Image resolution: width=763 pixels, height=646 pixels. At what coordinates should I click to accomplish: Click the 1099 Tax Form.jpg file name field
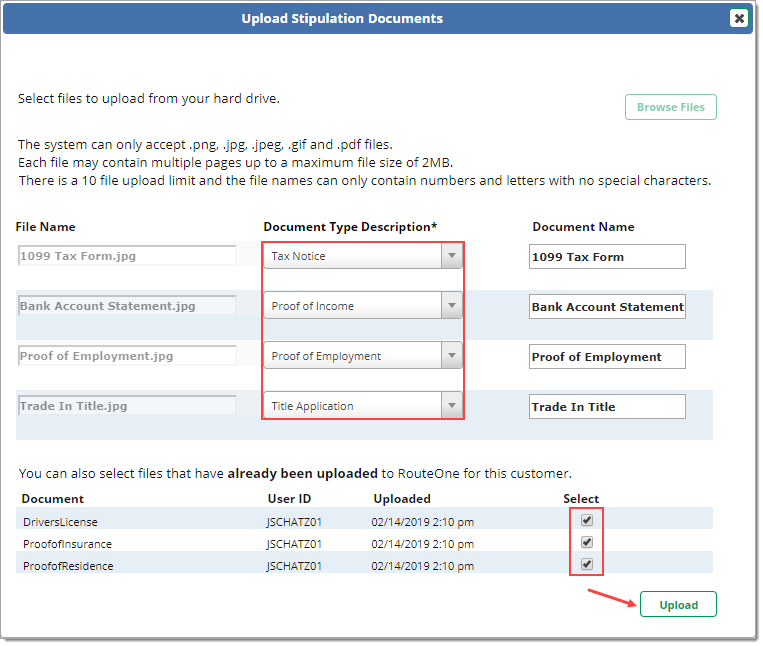(127, 256)
